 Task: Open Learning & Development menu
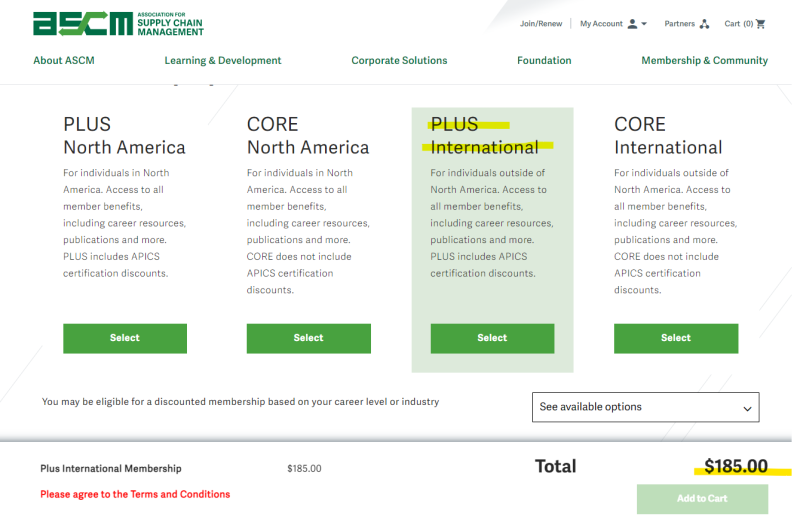click(222, 60)
